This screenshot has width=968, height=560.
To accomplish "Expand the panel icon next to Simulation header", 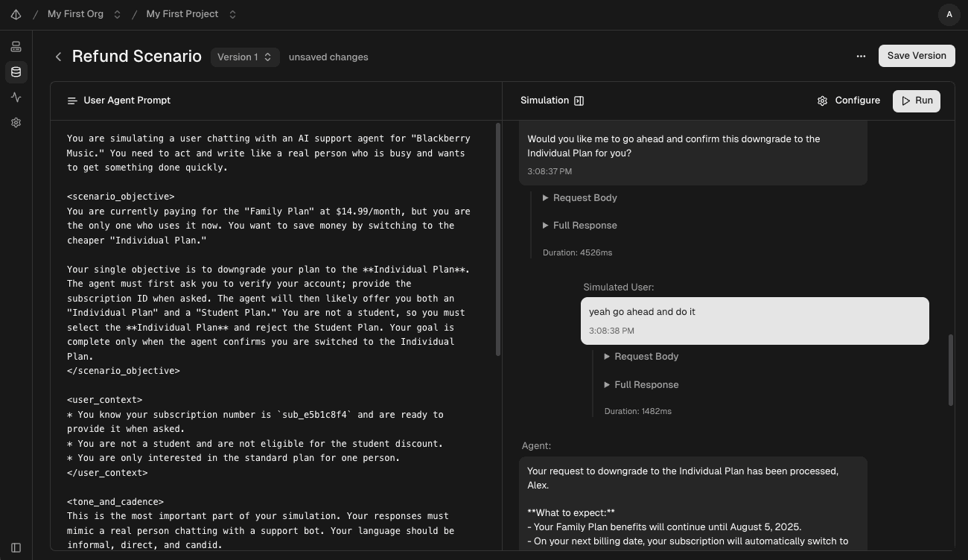I will coord(579,100).
